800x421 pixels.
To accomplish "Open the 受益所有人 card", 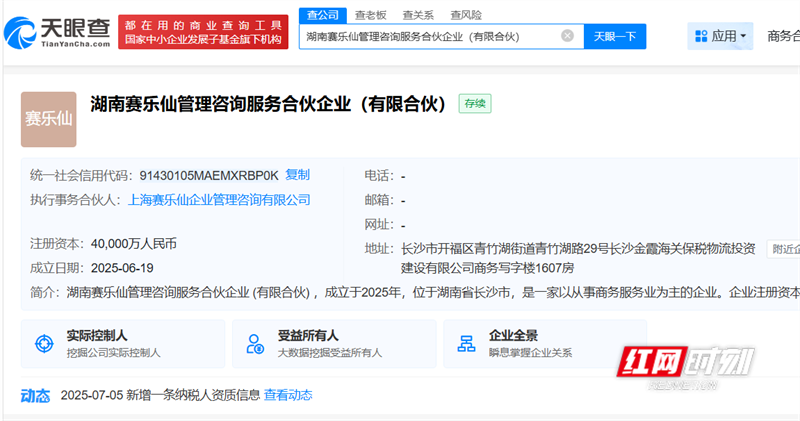I will [x=334, y=344].
